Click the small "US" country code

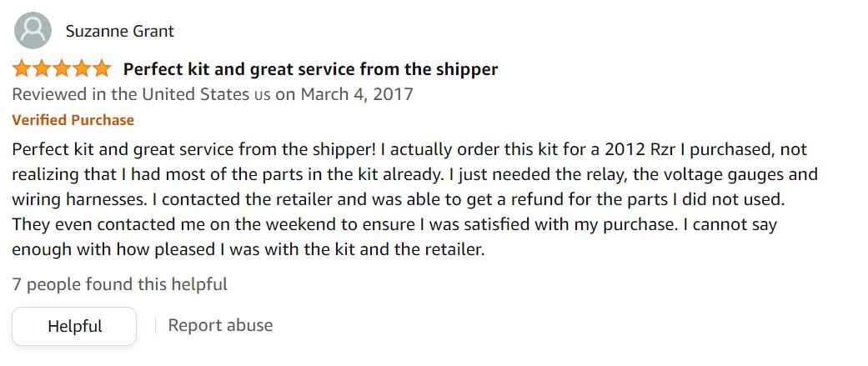click(x=262, y=95)
